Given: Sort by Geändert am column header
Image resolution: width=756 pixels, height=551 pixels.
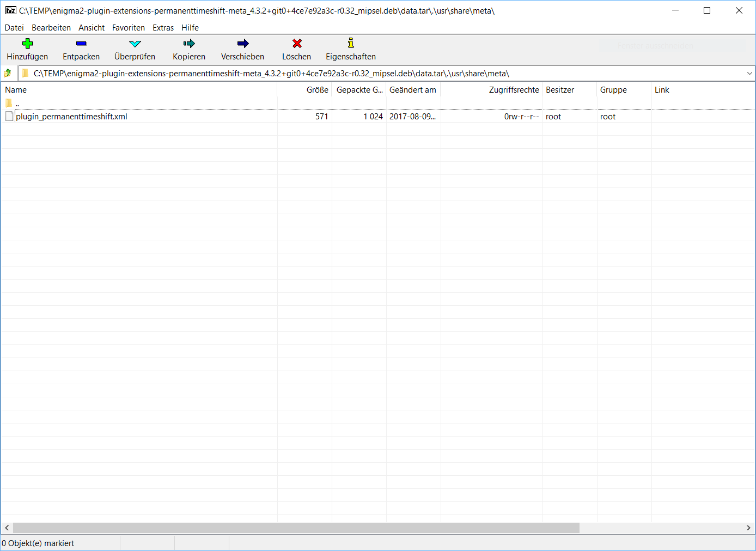Looking at the screenshot, I should (412, 90).
